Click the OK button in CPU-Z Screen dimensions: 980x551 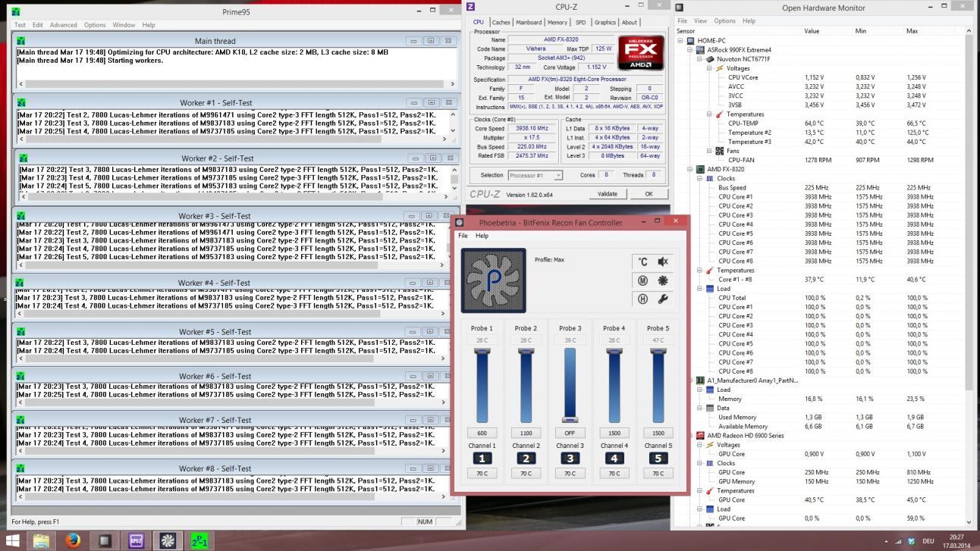pos(649,194)
